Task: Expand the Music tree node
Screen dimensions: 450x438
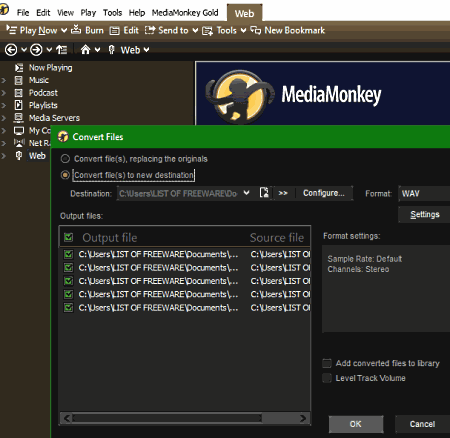Action: click(4, 80)
